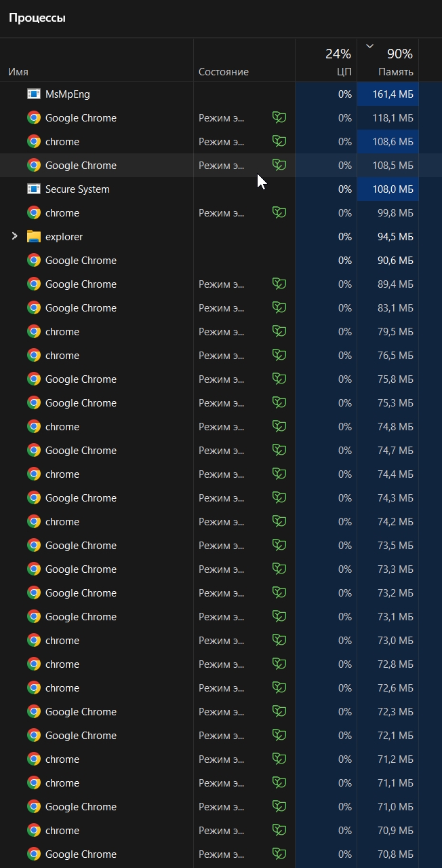
Task: Click the Процессы page heading
Action: (x=37, y=18)
